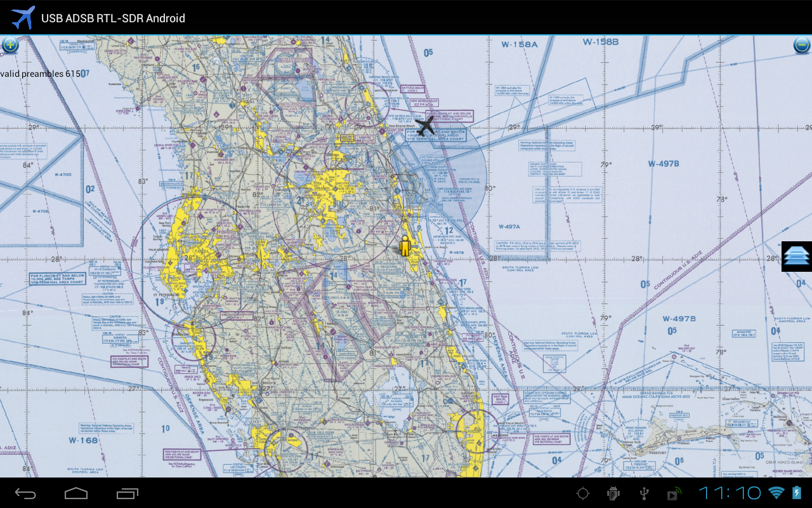Tap the W-168 label on chart
The height and width of the screenshot is (508, 812).
83,440
